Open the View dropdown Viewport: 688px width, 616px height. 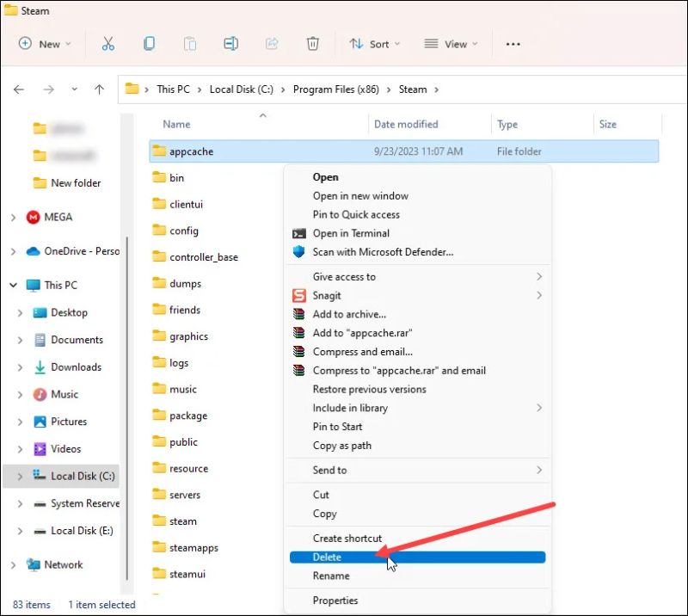[x=451, y=44]
